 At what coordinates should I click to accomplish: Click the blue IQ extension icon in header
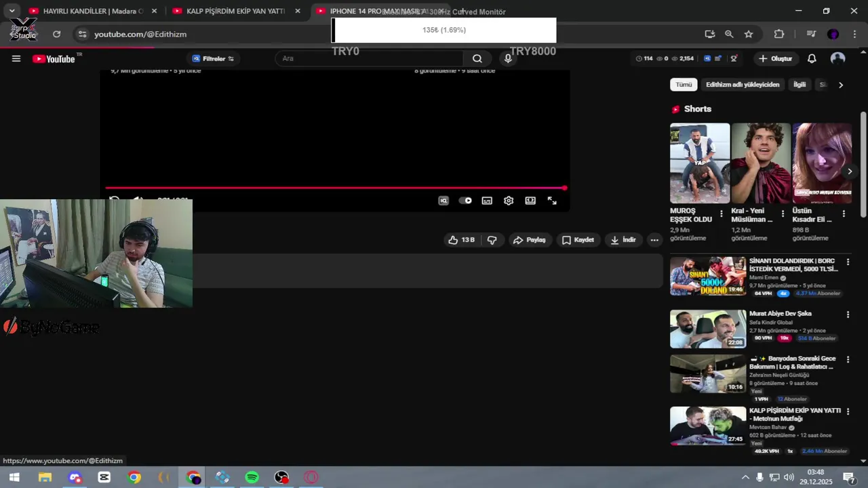pos(707,58)
